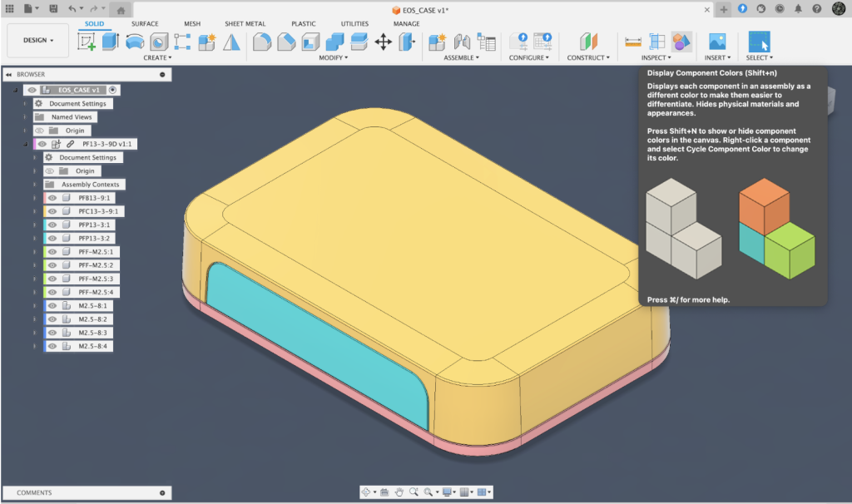Image resolution: width=852 pixels, height=504 pixels.
Task: Select the Create Sketch tool
Action: pos(87,42)
